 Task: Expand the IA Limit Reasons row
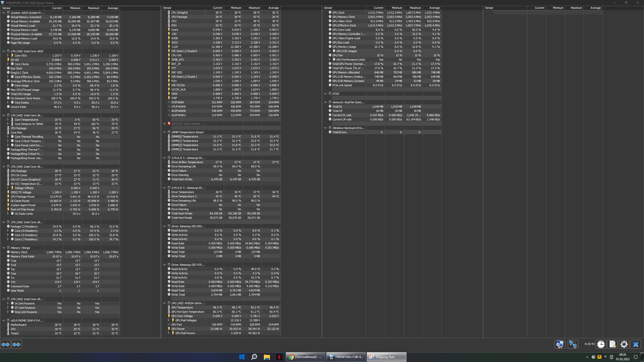pos(8,303)
